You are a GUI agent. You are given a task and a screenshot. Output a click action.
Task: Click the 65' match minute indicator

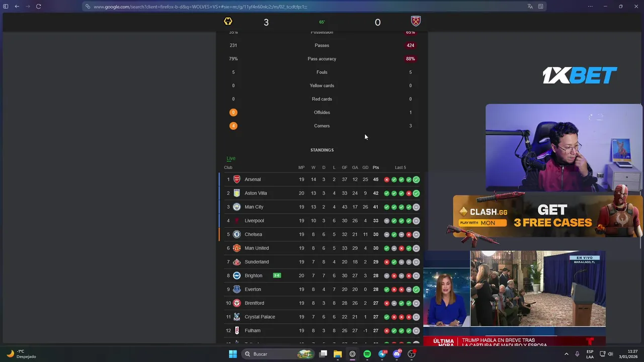(x=322, y=22)
